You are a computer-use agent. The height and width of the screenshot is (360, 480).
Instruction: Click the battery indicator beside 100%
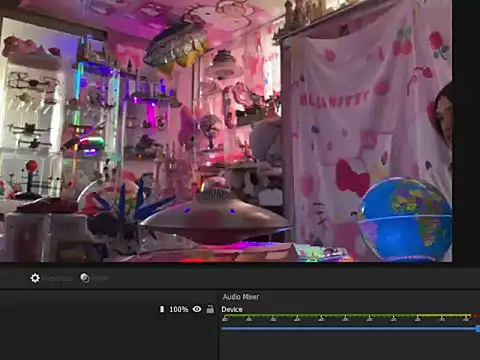point(162,309)
